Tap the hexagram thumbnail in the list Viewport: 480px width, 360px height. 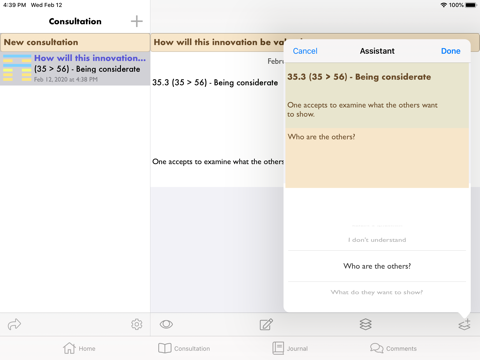click(17, 68)
